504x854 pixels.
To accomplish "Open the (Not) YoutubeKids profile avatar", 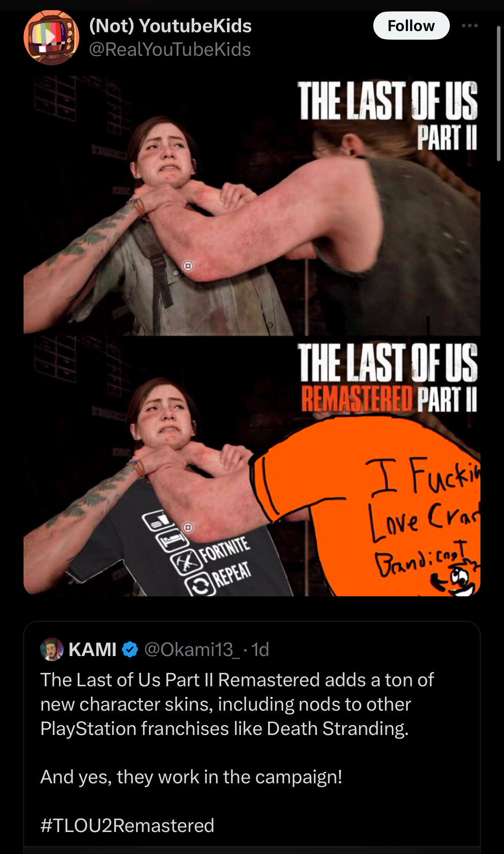I will [51, 37].
